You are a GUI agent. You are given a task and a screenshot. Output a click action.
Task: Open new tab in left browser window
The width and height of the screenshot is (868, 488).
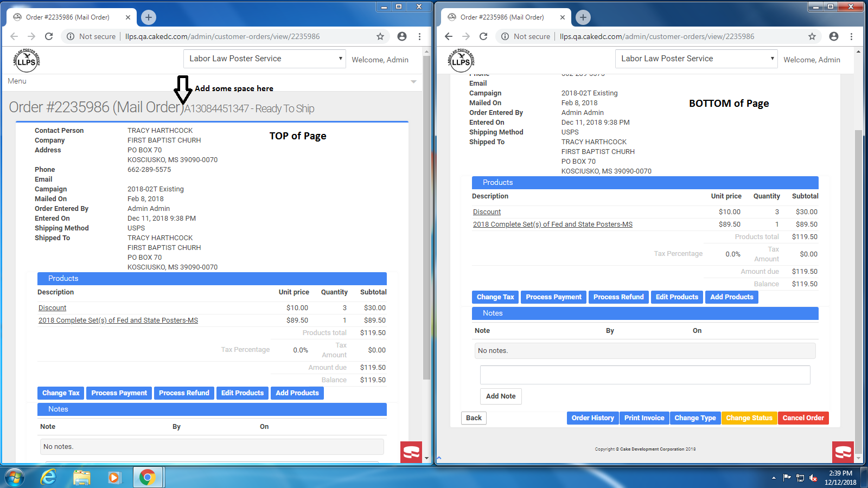149,17
